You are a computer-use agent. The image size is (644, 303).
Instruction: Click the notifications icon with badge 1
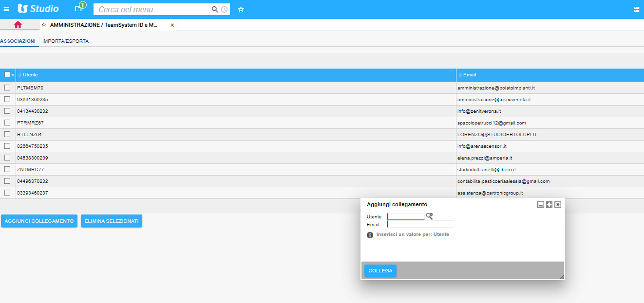click(78, 9)
